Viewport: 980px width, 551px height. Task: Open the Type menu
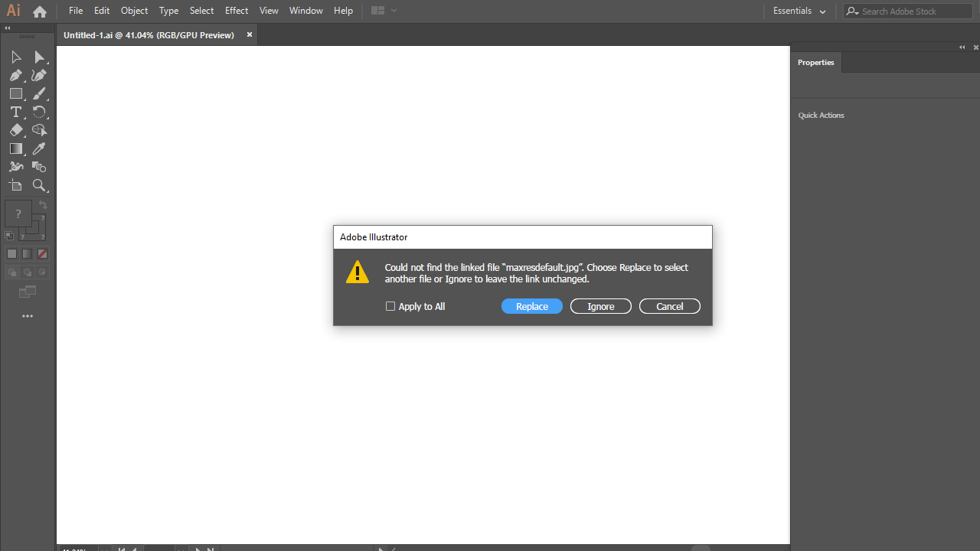click(x=169, y=11)
